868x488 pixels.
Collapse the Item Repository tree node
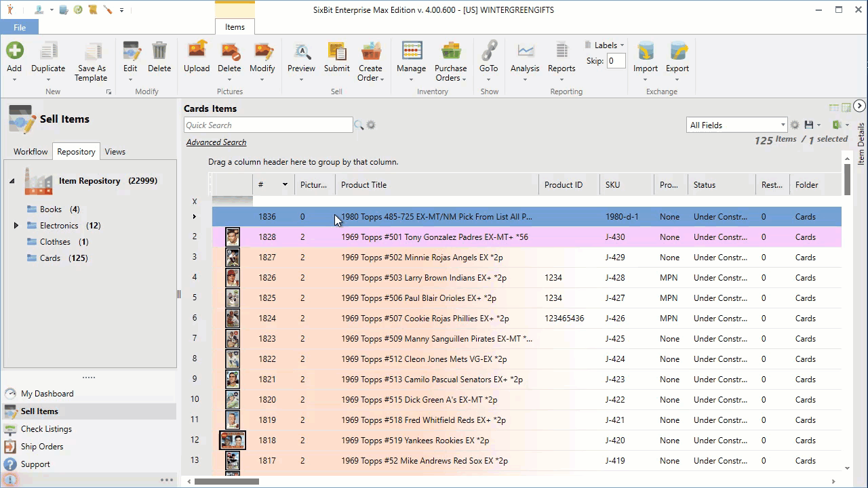click(x=12, y=181)
